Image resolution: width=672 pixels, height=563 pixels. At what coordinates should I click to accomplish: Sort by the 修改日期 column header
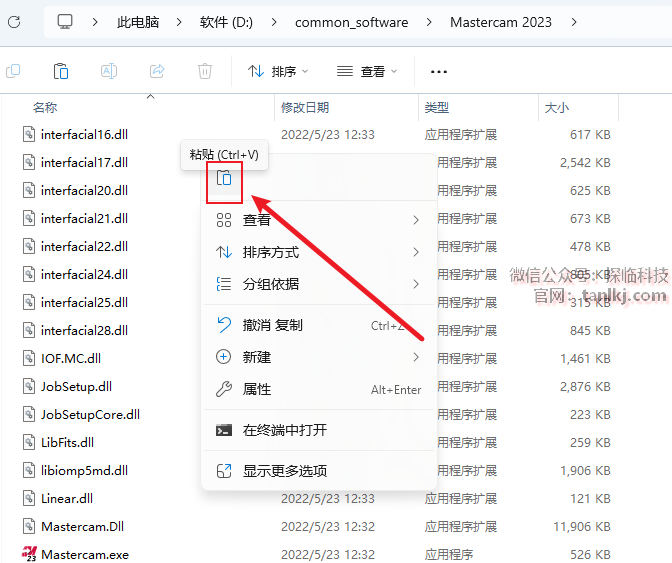[x=305, y=107]
